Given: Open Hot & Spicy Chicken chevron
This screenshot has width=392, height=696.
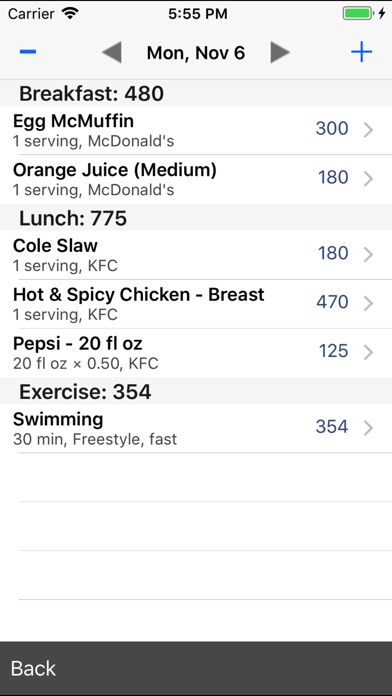Looking at the screenshot, I should click(368, 304).
